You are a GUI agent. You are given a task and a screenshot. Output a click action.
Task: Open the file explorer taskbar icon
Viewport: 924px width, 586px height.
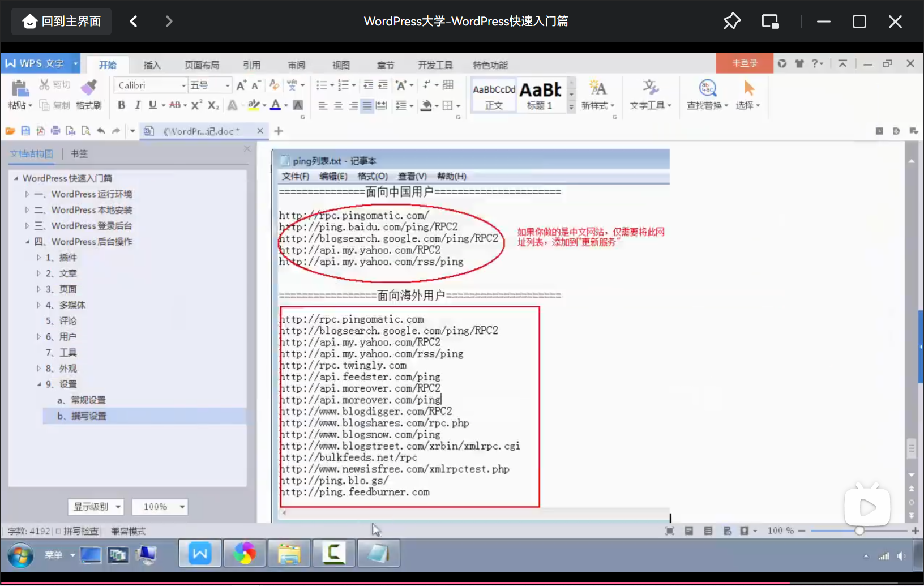pyautogui.click(x=289, y=553)
